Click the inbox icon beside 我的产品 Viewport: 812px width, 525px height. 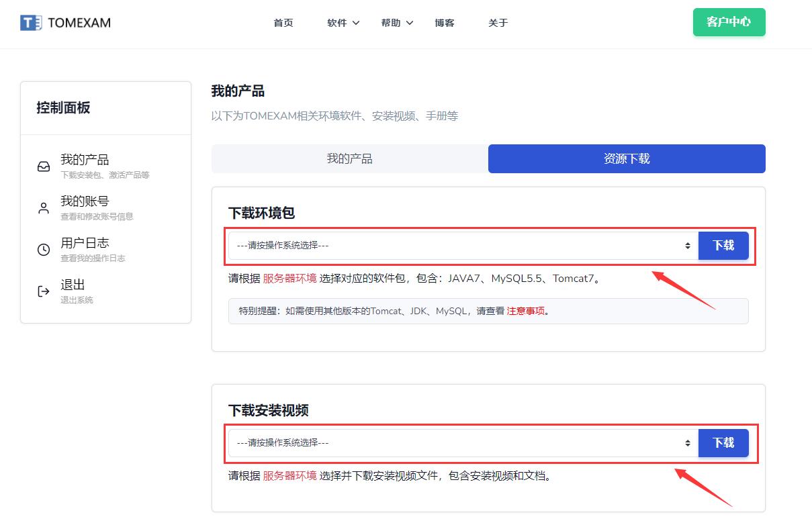click(44, 166)
